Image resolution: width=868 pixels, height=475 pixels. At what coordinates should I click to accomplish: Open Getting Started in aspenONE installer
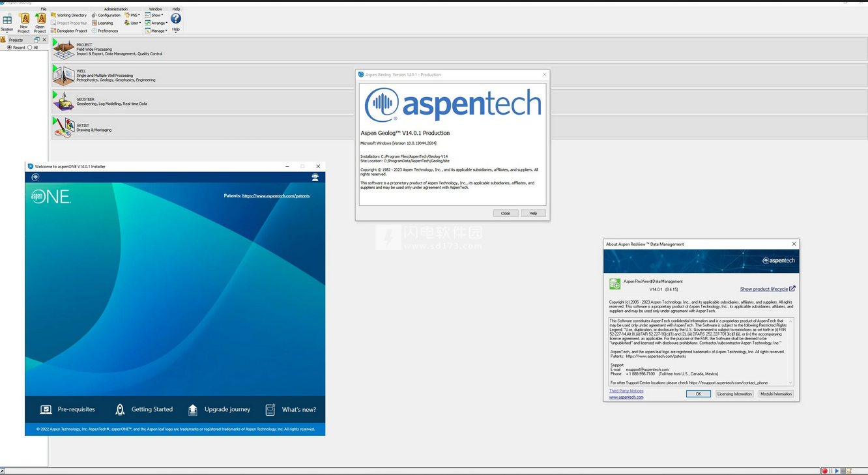(143, 409)
